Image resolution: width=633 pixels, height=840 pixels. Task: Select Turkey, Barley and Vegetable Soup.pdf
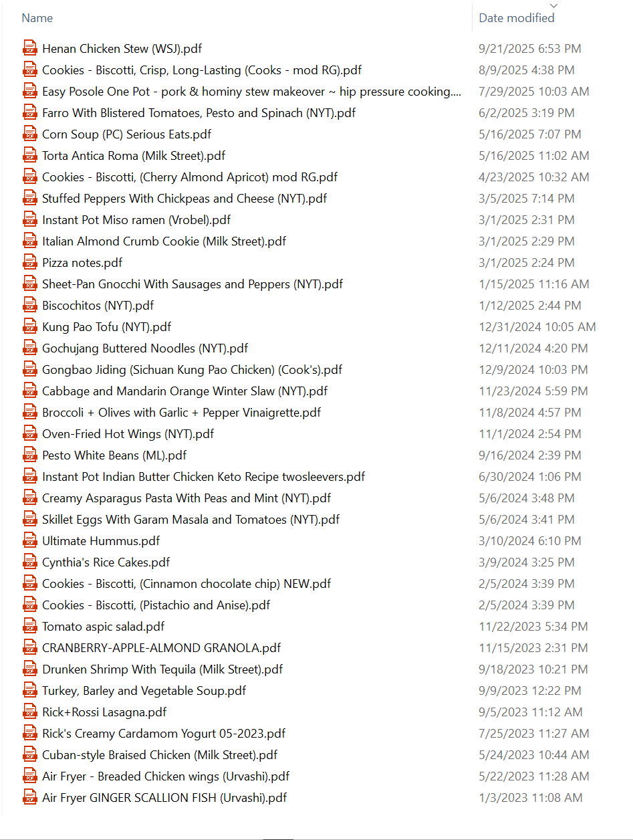point(144,690)
